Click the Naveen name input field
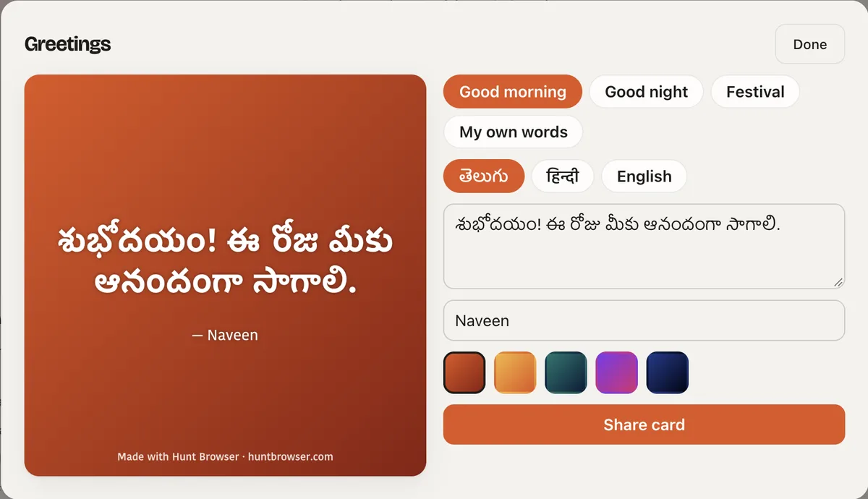868x499 pixels. pyautogui.click(x=644, y=320)
